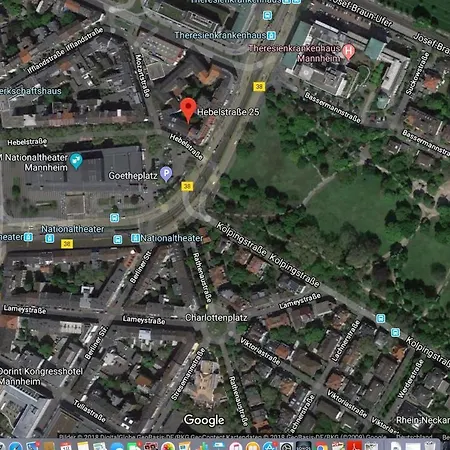Click the Google logo on the map
This screenshot has height=450, width=450.
pos(204,420)
